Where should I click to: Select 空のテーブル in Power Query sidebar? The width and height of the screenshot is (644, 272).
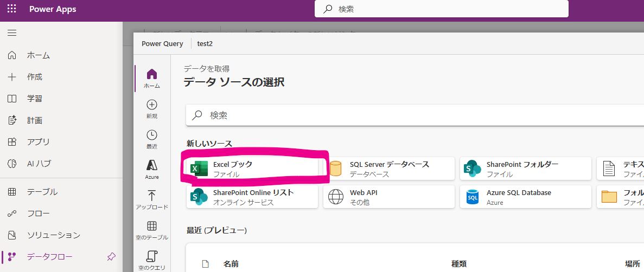tap(152, 231)
